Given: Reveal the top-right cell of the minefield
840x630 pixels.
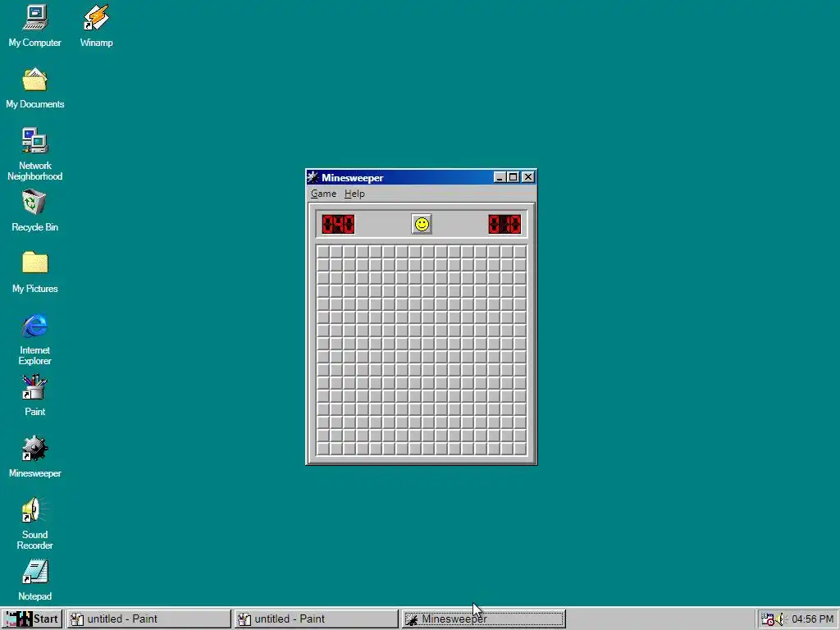Looking at the screenshot, I should [x=519, y=252].
